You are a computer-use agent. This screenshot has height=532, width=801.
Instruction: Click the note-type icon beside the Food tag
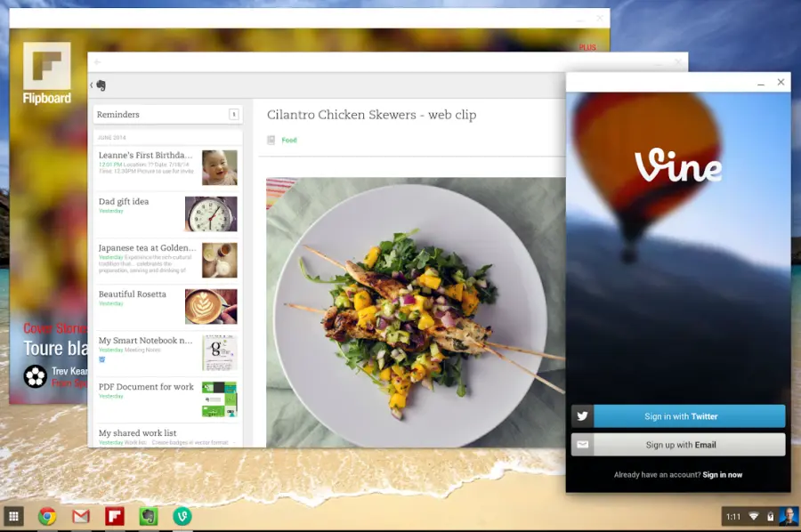(x=271, y=140)
